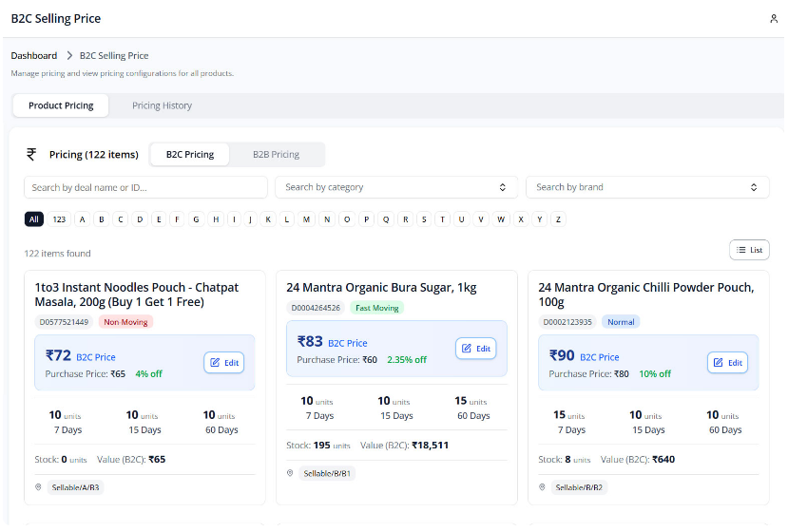Screen dimensions: 788x532
Task: Filter items by numeric 123 option
Action: coord(59,219)
